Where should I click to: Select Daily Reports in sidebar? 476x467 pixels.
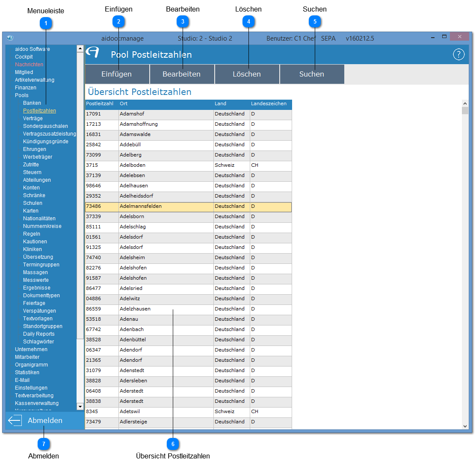pyautogui.click(x=39, y=334)
